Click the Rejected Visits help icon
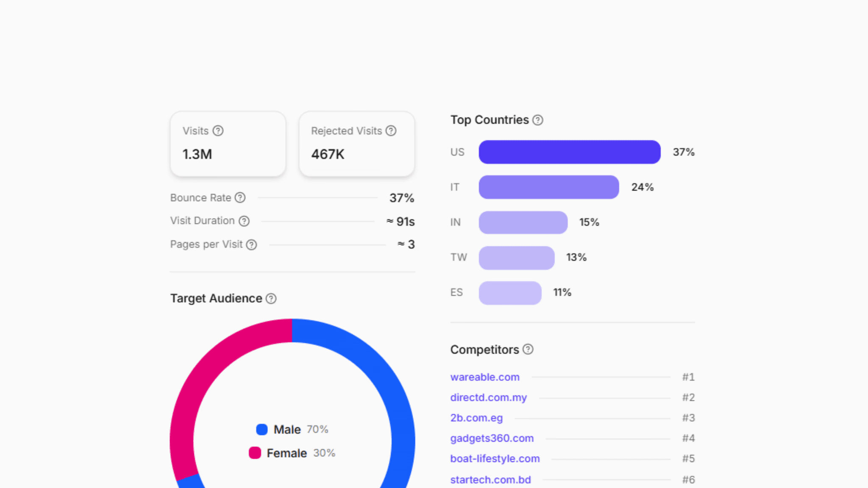 click(x=391, y=131)
